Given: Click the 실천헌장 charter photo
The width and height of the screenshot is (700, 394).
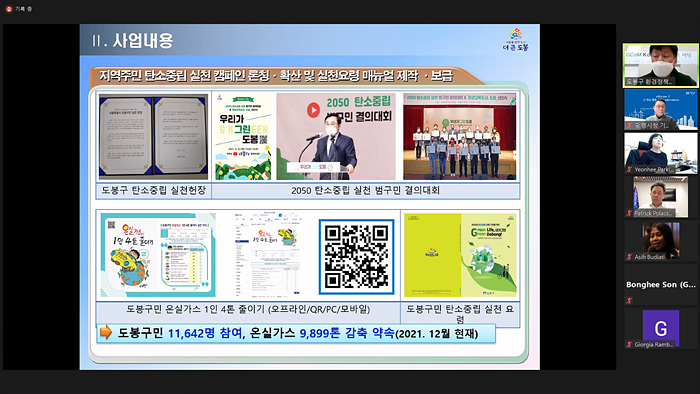Looking at the screenshot, I should tap(153, 136).
